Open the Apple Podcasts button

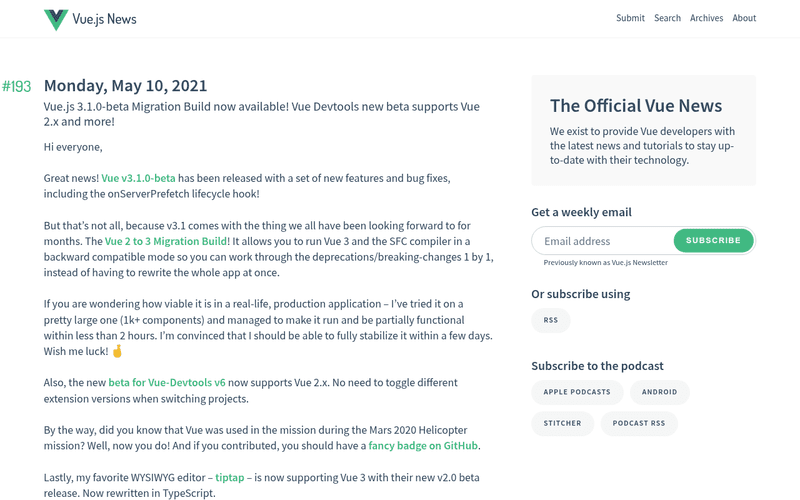point(577,392)
